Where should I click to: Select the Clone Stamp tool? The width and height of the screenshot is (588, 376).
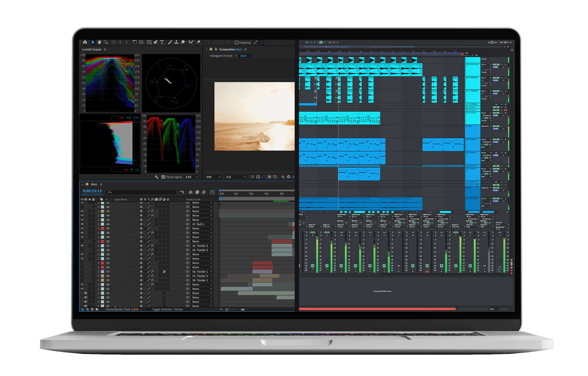[x=176, y=42]
